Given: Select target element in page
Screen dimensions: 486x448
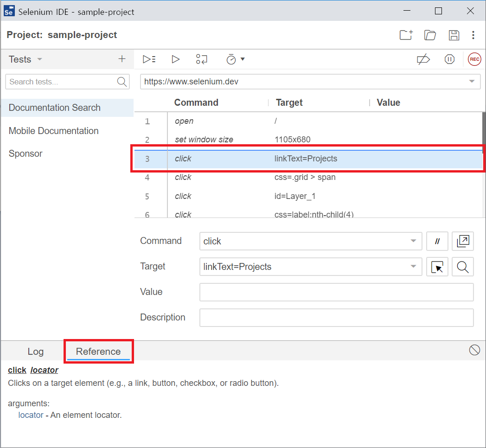Looking at the screenshot, I should click(437, 267).
